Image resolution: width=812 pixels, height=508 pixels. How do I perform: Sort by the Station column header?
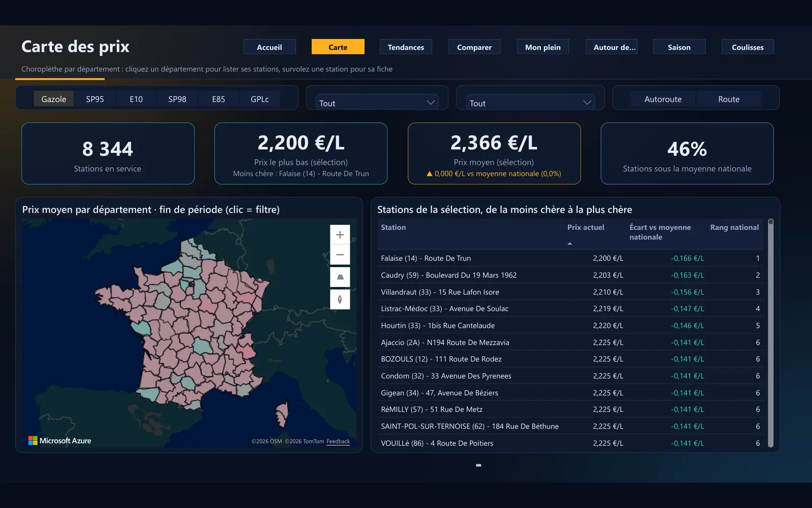point(393,227)
